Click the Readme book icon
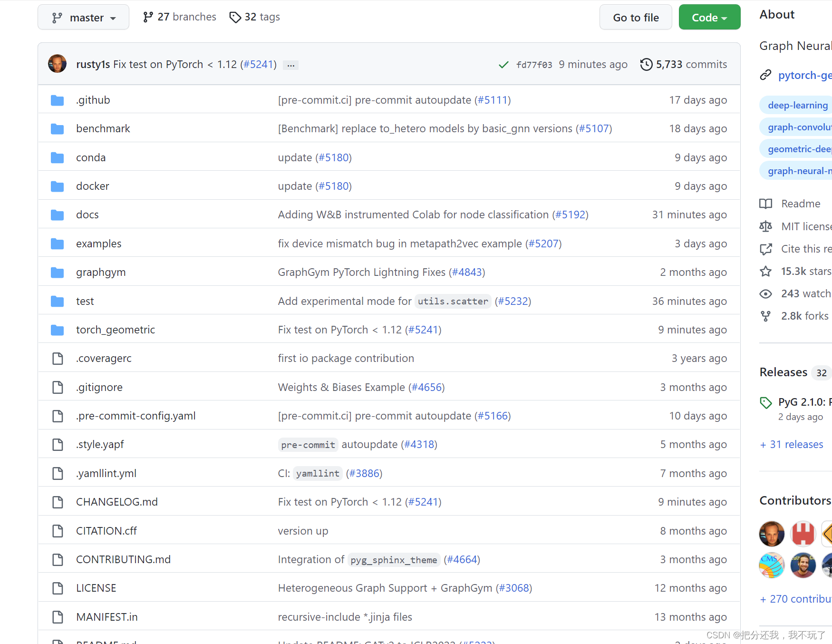Image resolution: width=832 pixels, height=644 pixels. 765,204
